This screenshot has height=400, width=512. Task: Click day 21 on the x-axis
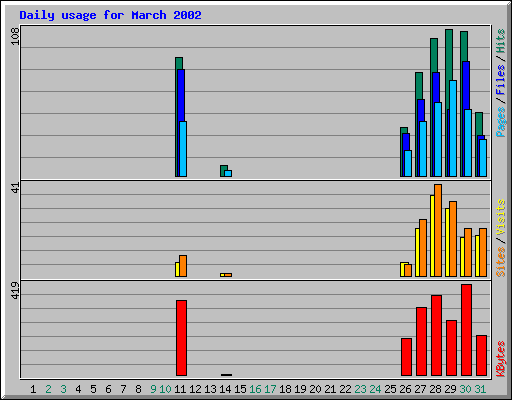click(x=330, y=389)
